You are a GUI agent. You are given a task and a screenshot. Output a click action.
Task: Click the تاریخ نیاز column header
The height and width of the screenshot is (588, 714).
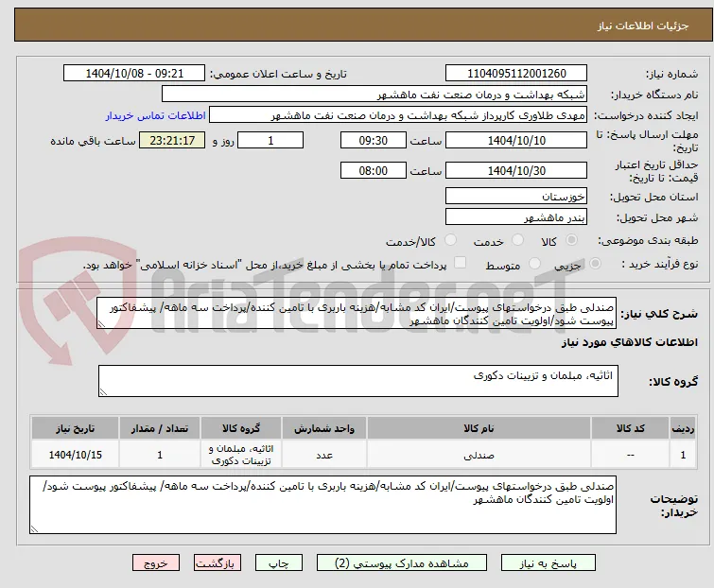pos(75,428)
